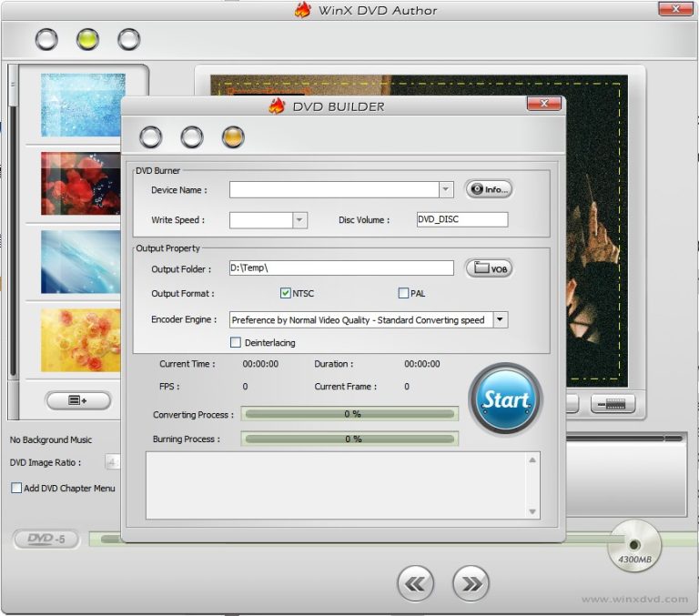This screenshot has height=616, width=699.
Task: Select yellow roses background thumbnail
Action: pyautogui.click(x=81, y=340)
